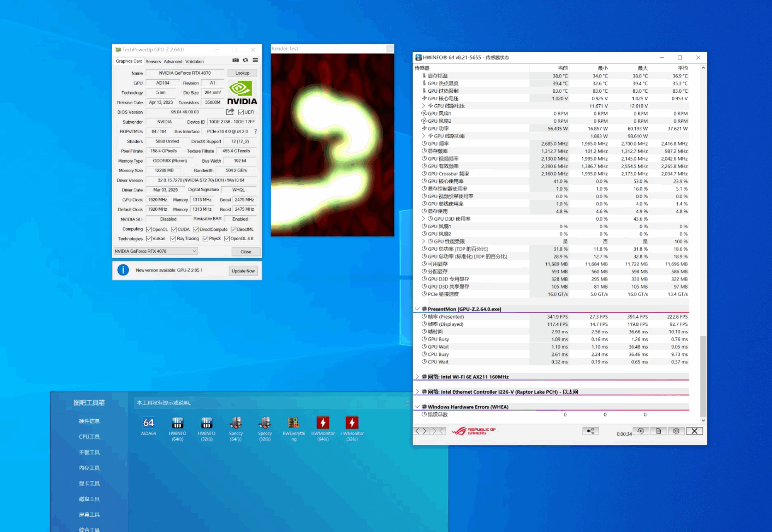Launch Speccy (32位) from the toolbox
This screenshot has height=532, width=772.
[265, 429]
